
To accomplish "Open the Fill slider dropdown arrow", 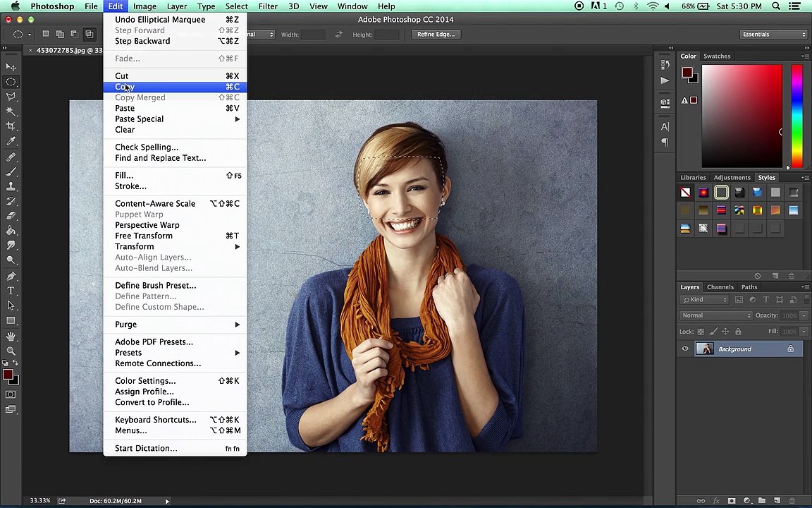I will tap(804, 331).
